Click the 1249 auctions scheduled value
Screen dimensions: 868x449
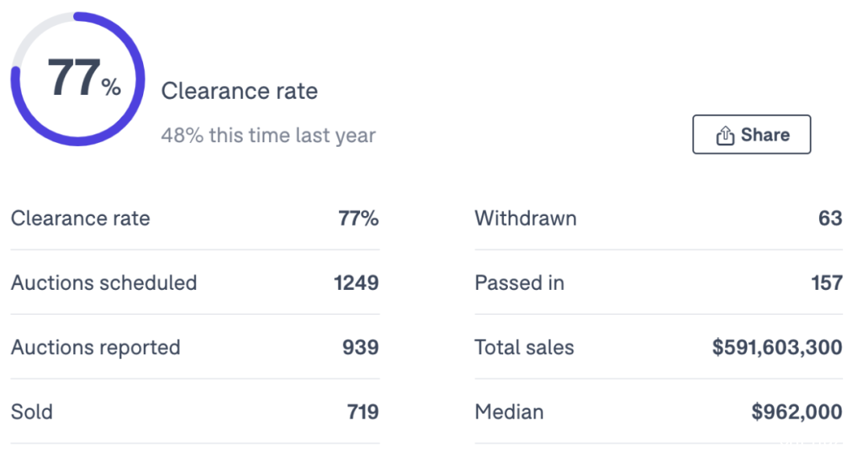(357, 283)
